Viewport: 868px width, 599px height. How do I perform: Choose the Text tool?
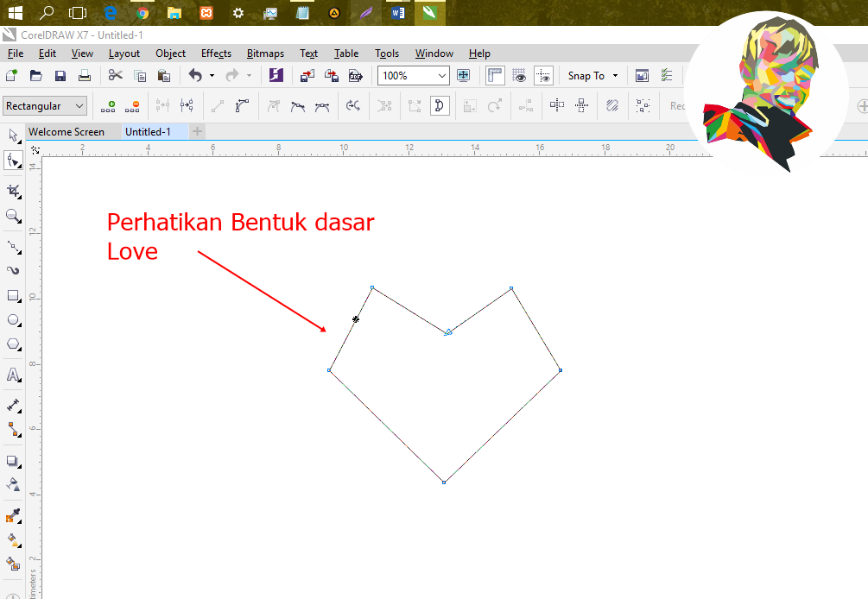13,375
